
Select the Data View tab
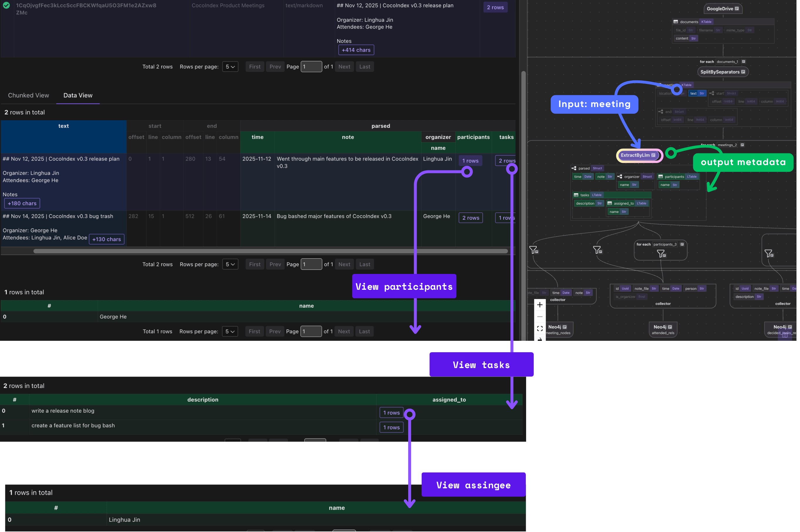tap(78, 95)
